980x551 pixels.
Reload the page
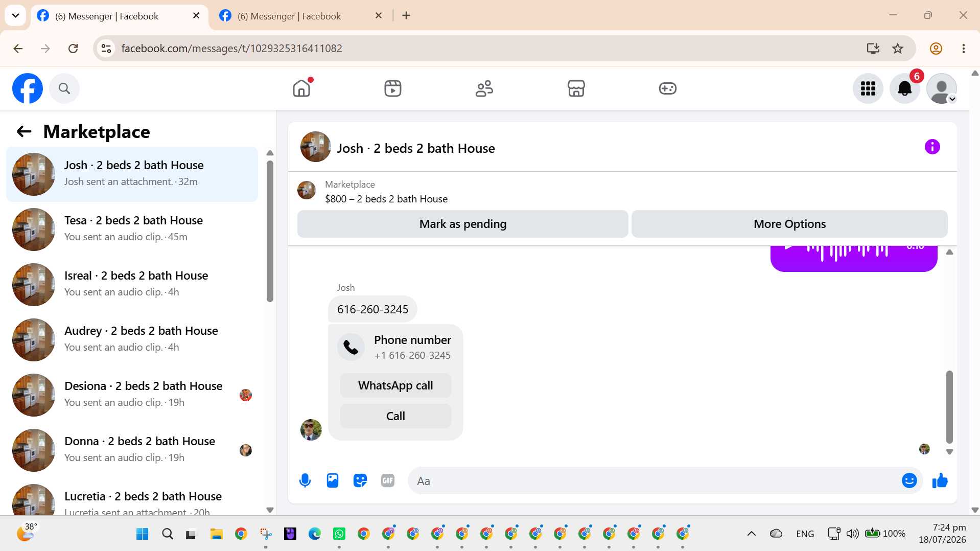(73, 49)
